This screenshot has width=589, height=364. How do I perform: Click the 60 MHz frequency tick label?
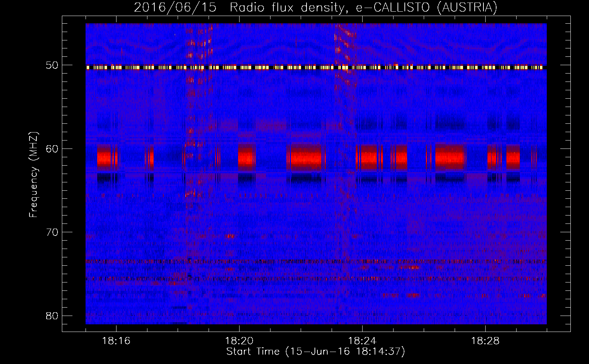[x=51, y=149]
